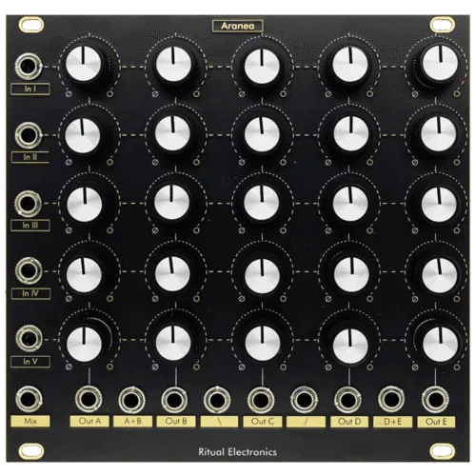
Task: Click the Out C jack
Action: [261, 399]
